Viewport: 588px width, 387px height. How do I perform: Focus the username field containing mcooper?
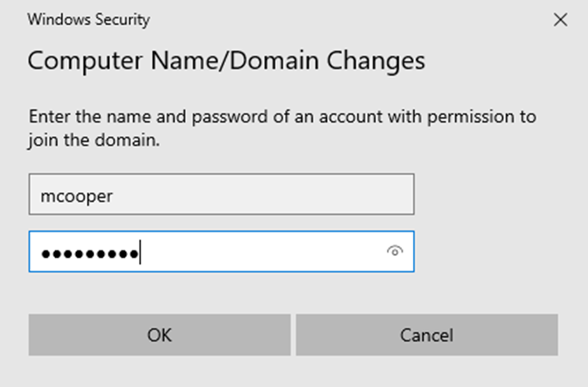[221, 193]
